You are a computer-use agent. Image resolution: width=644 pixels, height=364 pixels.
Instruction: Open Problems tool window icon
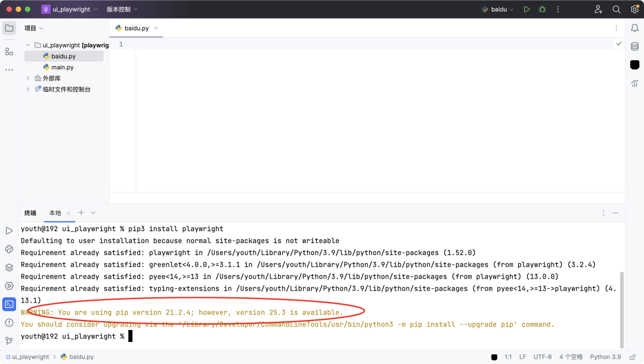9,322
